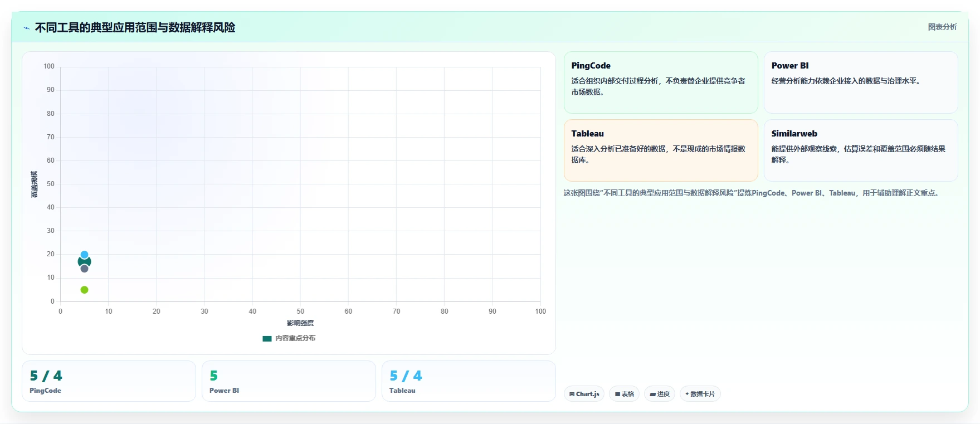Open the Tableau description card
The image size is (980, 424).
661,150
